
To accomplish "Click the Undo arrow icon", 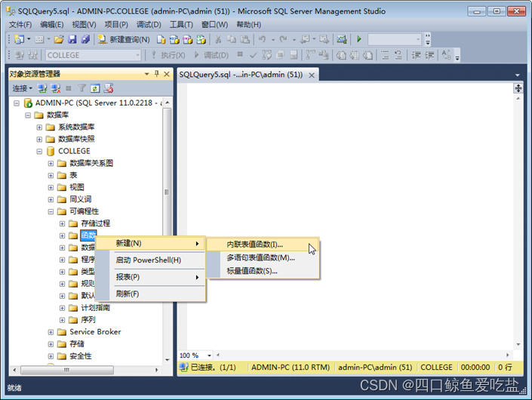I will [x=262, y=40].
